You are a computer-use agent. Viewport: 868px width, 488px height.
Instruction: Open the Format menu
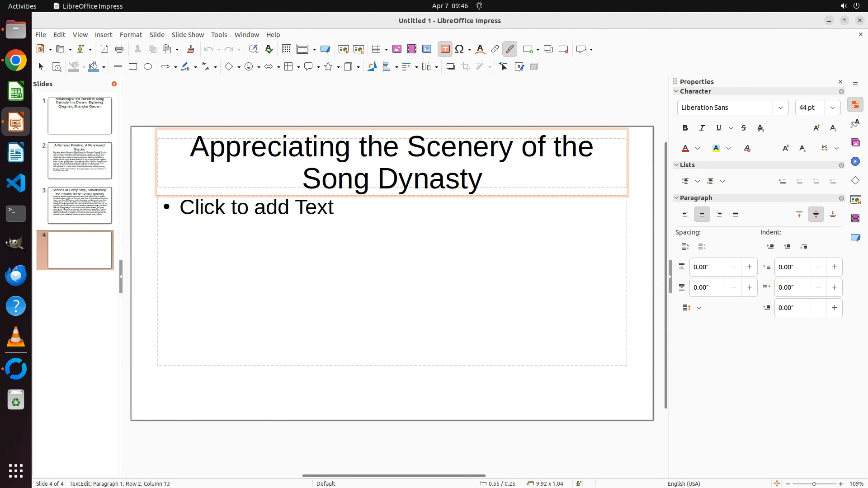pyautogui.click(x=131, y=35)
